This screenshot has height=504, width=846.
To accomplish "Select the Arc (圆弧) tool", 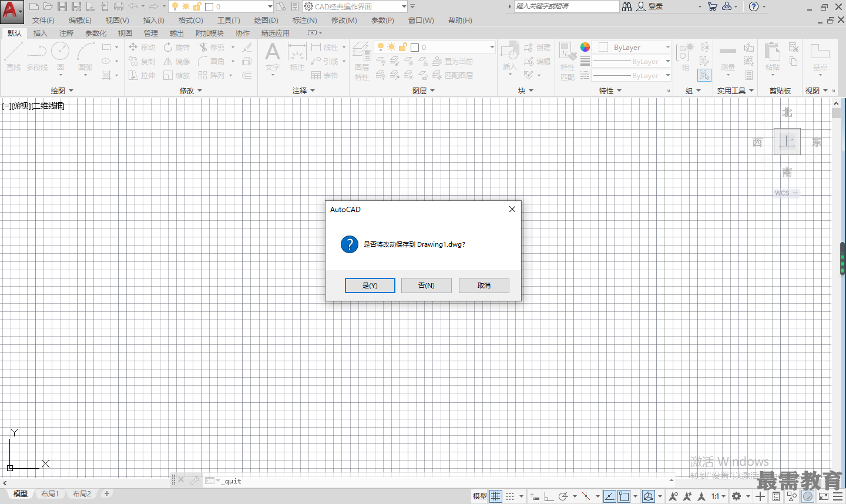I will [x=85, y=56].
